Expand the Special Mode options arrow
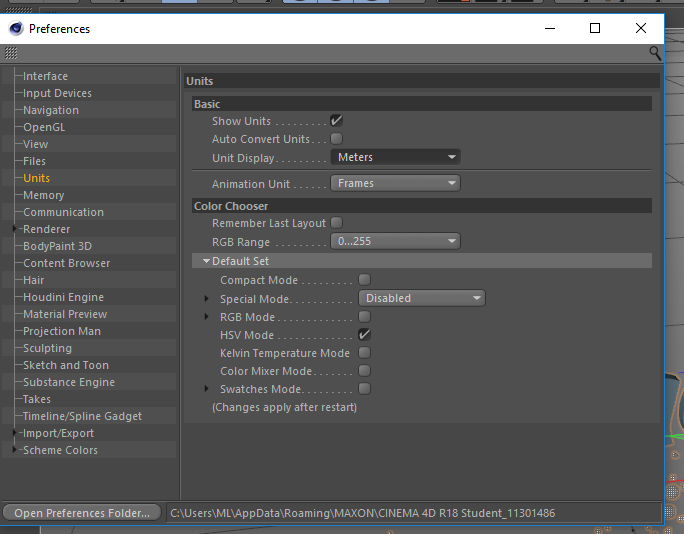This screenshot has width=684, height=534. tap(207, 298)
